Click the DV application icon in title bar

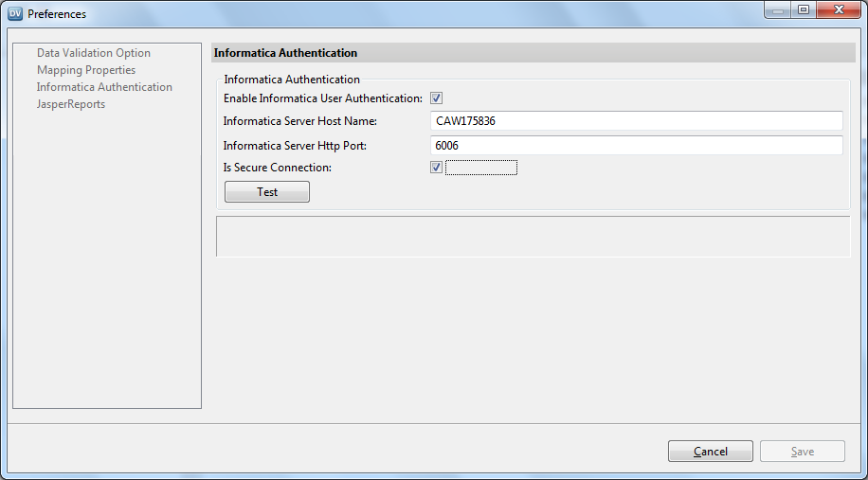pos(15,14)
